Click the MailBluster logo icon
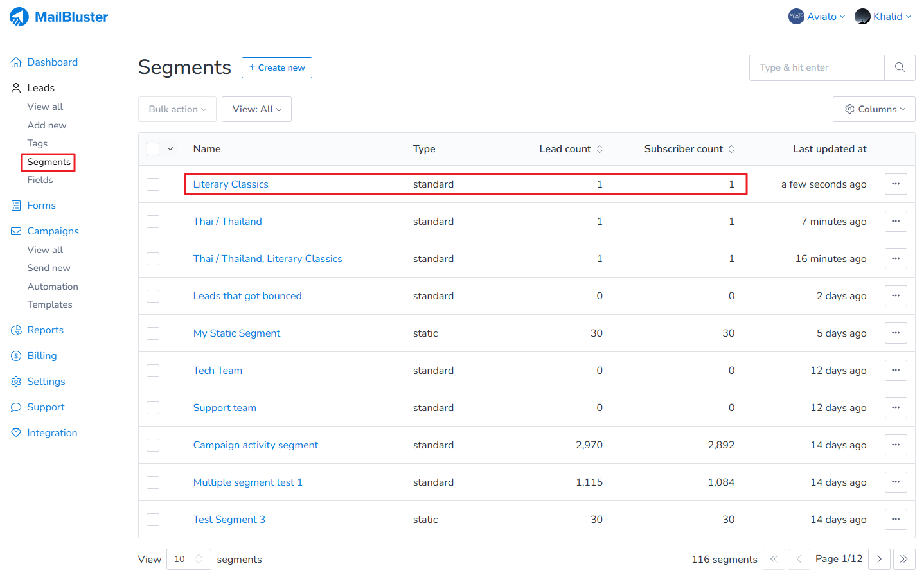Viewport: 924px width, 582px height. [x=19, y=17]
